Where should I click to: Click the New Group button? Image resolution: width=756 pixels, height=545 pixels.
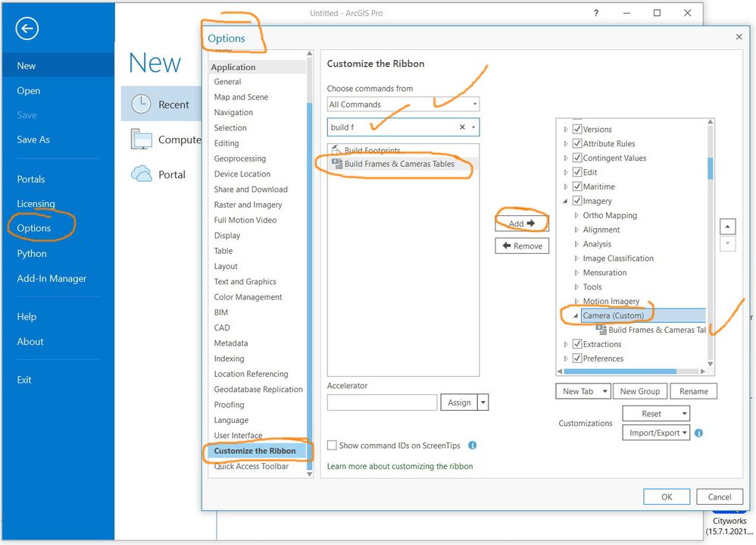[x=640, y=391]
